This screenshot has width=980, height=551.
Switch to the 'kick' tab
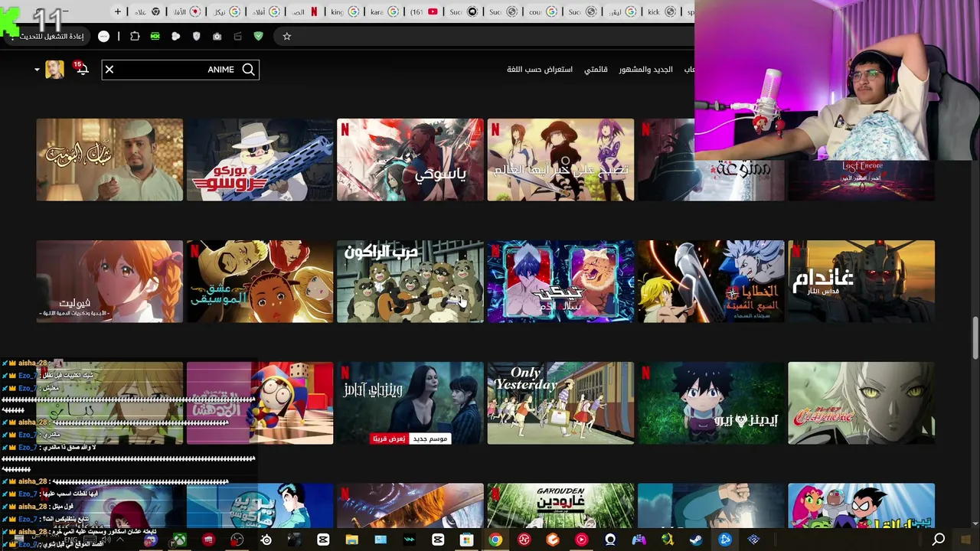(x=662, y=11)
